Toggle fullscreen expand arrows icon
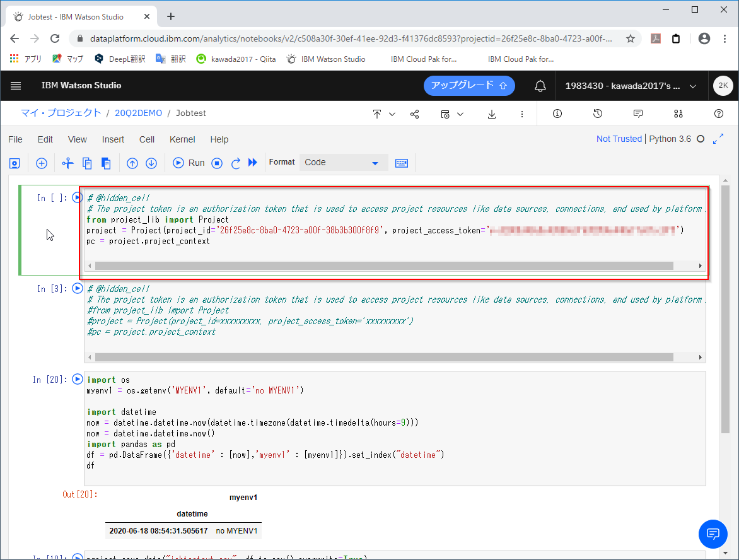739x560 pixels. click(x=718, y=139)
